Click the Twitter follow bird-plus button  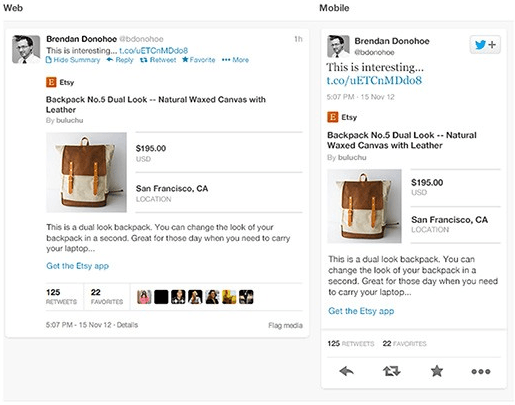point(485,44)
